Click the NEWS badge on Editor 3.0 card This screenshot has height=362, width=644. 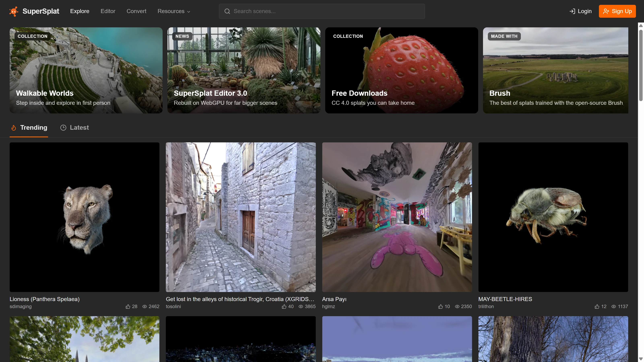[x=182, y=36]
